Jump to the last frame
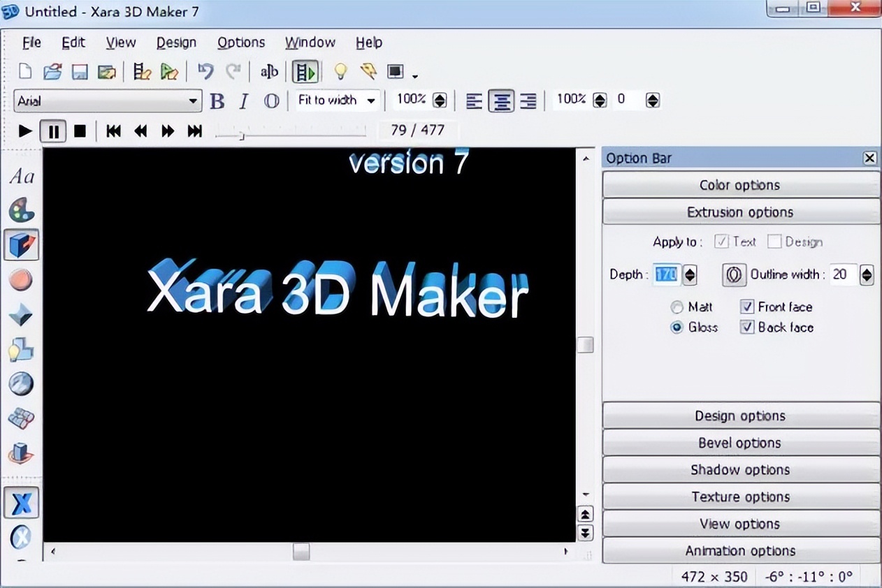Image resolution: width=882 pixels, height=588 pixels. coord(195,131)
